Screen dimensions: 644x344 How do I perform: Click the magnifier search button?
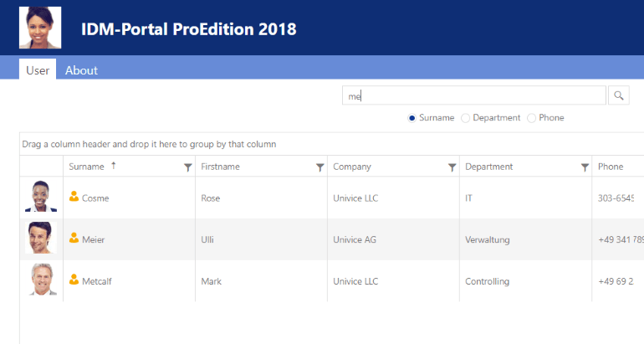click(x=619, y=95)
